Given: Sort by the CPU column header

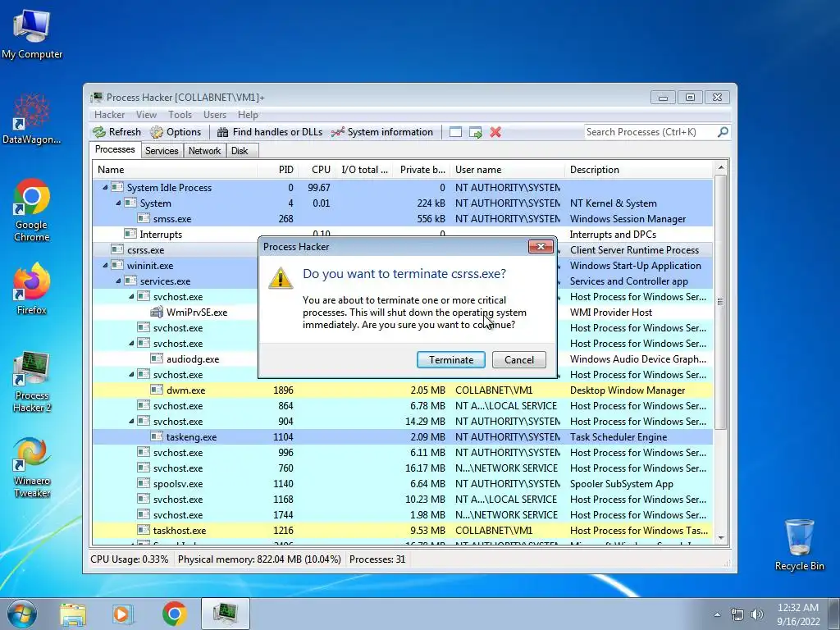Looking at the screenshot, I should pyautogui.click(x=316, y=169).
